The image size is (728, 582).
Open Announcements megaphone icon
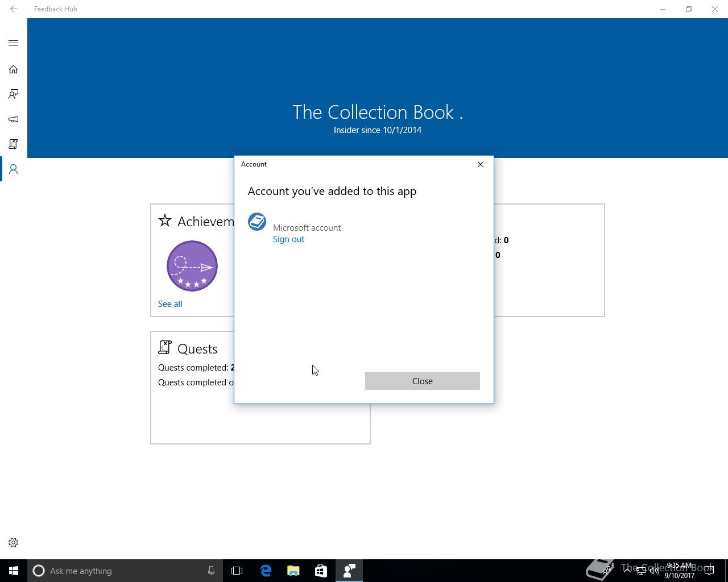point(14,119)
